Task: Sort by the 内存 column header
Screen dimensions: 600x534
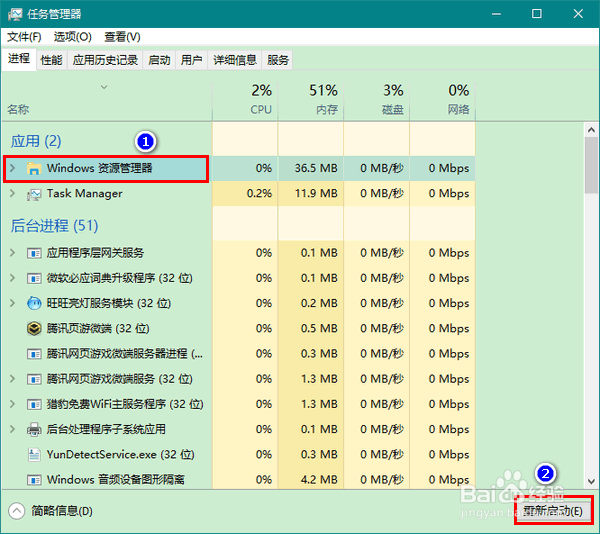Action: (311, 100)
